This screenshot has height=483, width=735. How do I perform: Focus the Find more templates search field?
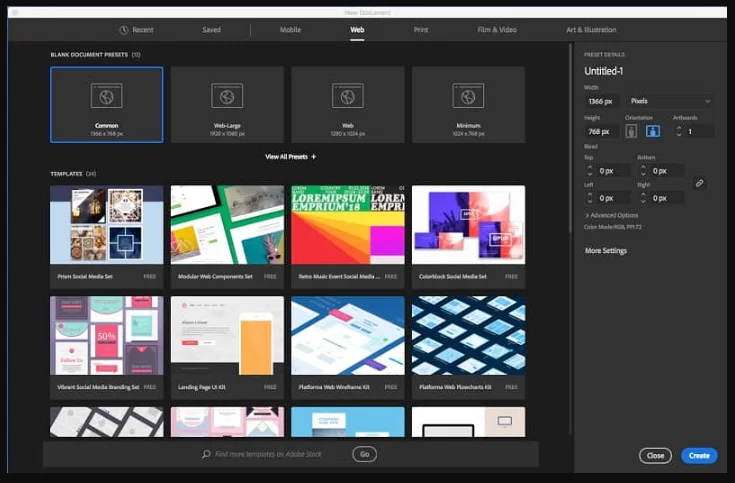(x=268, y=454)
